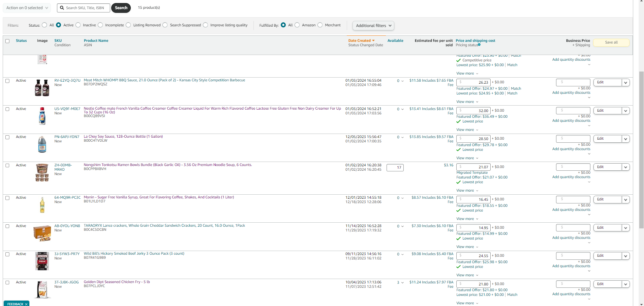Open Monin Sugar Free Vanilla Syrup link
644x306 pixels.
pos(159,197)
